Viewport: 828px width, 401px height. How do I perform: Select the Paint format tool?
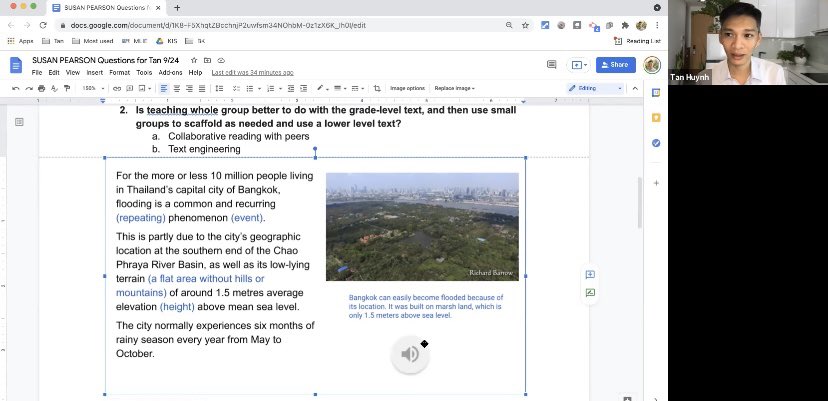tap(67, 88)
